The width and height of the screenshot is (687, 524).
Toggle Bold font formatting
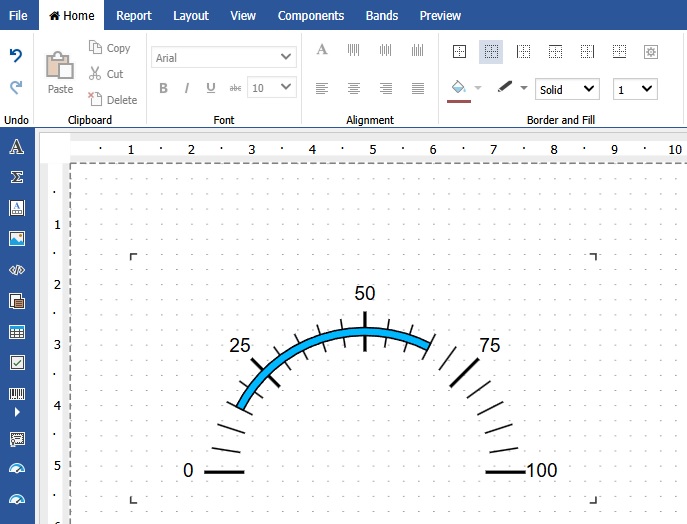click(x=163, y=88)
